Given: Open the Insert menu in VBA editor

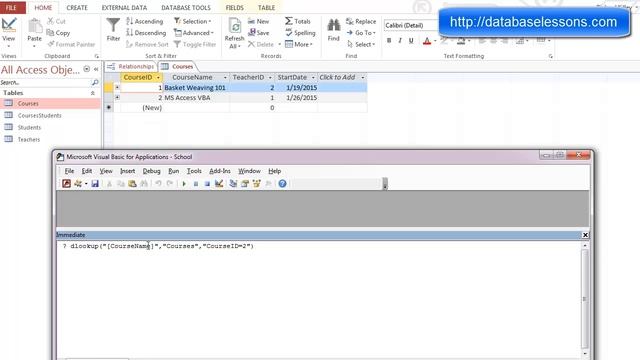Looking at the screenshot, I should point(127,171).
